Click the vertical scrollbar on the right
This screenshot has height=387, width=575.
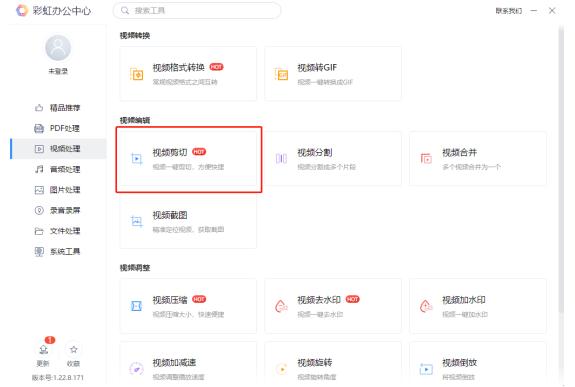[x=561, y=169]
